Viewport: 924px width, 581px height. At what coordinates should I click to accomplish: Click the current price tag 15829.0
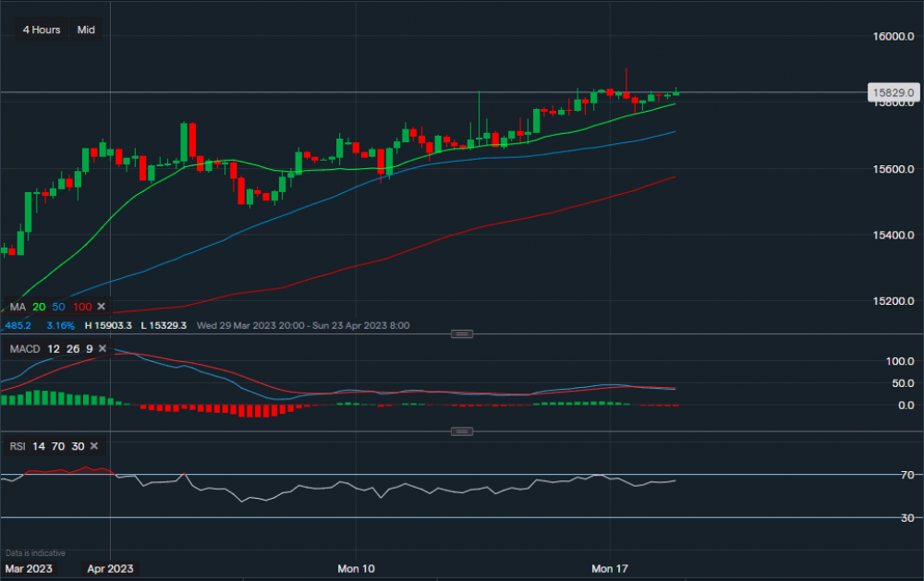[894, 93]
